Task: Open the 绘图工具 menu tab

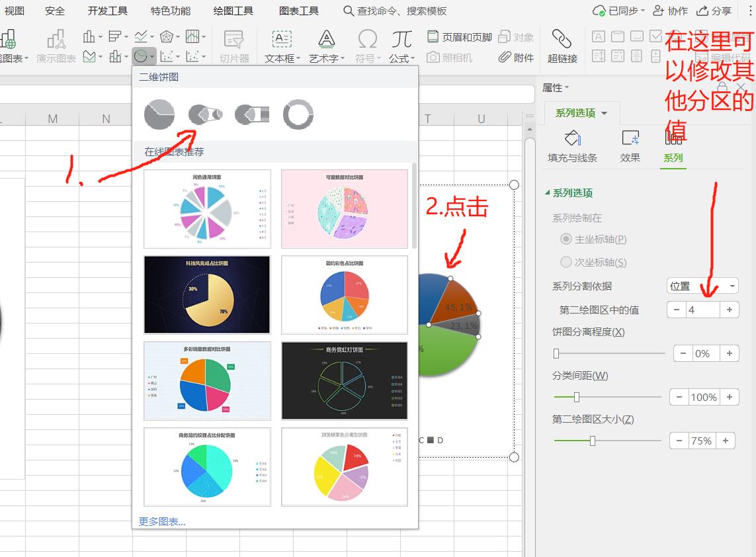Action: (x=233, y=11)
